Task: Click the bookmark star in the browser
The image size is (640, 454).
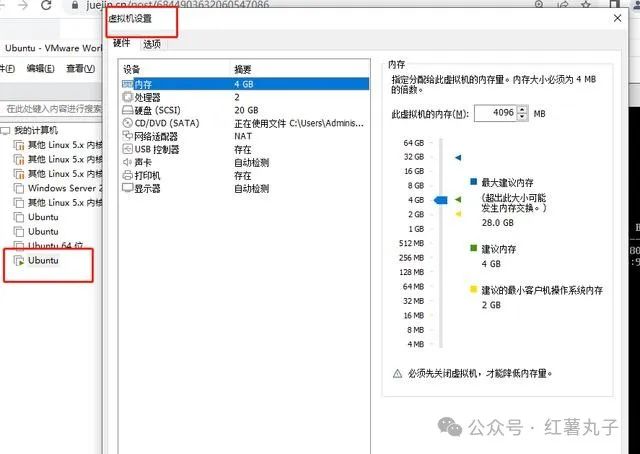Action: [586, 4]
